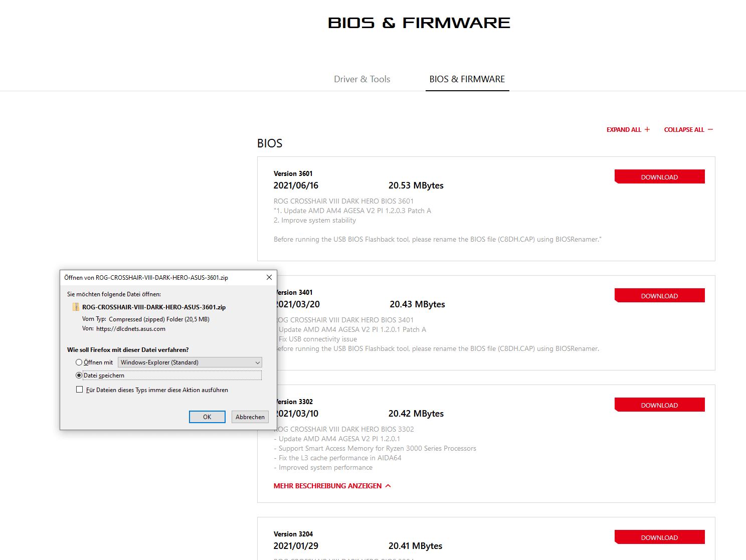Download BIOS version 3302
The height and width of the screenshot is (560, 746).
[660, 405]
